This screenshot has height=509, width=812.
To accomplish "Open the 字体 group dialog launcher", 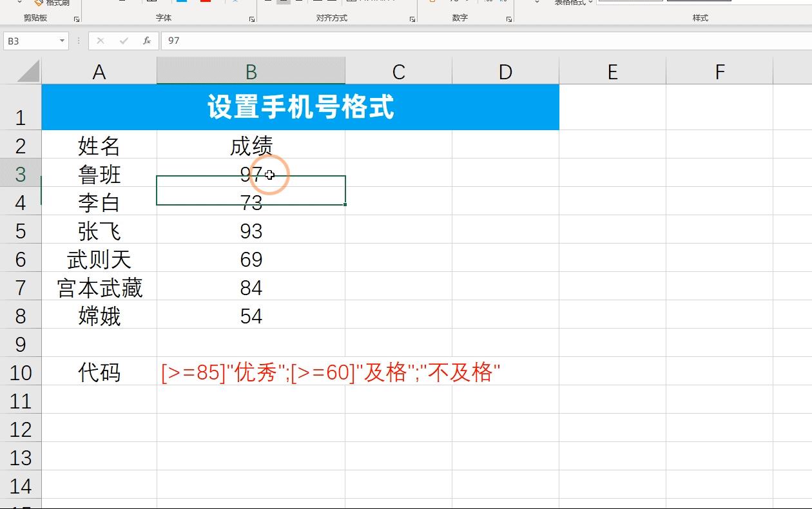I will (x=252, y=19).
